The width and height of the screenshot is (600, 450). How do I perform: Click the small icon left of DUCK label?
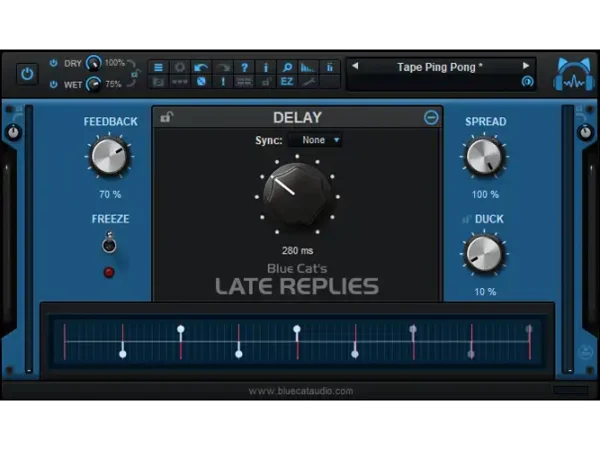[466, 219]
